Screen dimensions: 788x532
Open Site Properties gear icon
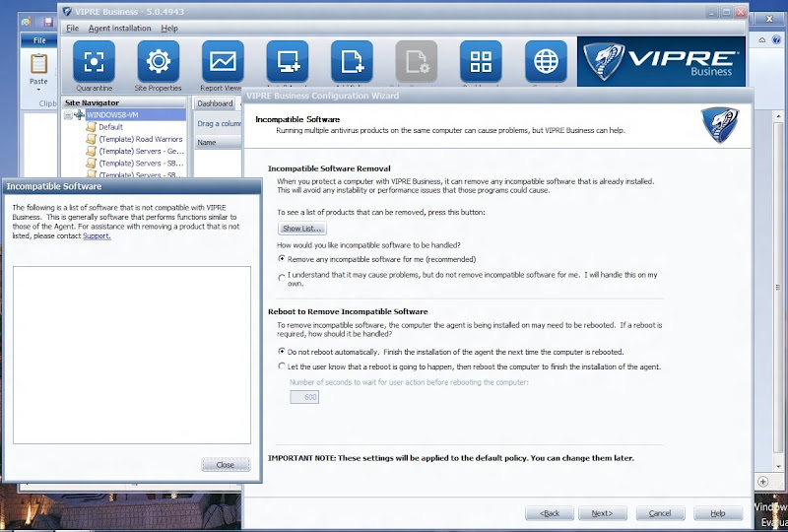(x=159, y=61)
